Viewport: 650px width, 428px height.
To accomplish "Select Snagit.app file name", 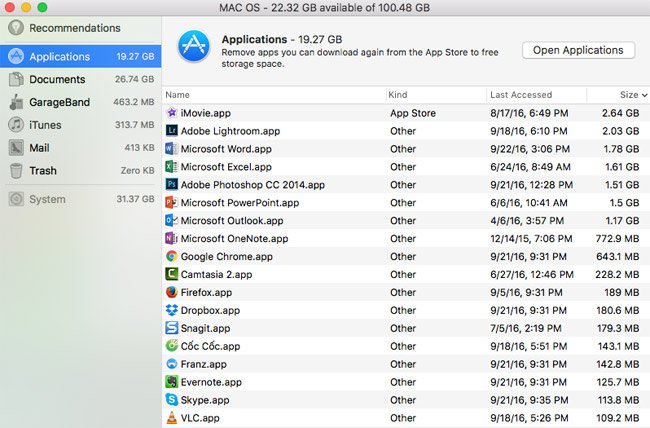I will (205, 328).
